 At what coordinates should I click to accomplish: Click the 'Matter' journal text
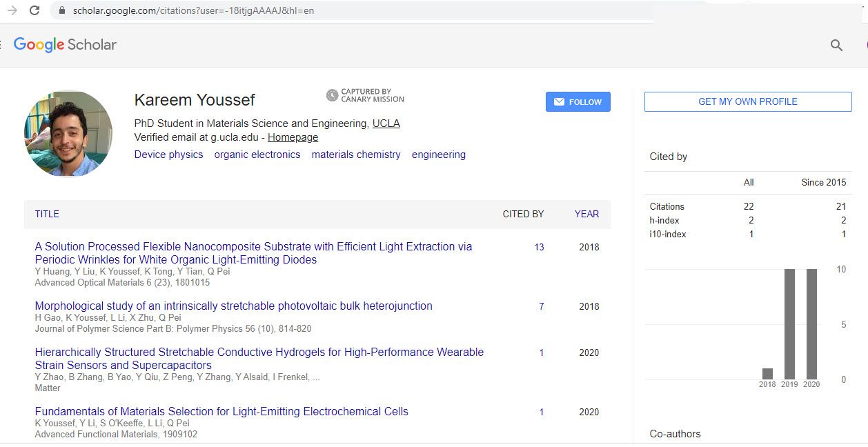48,388
